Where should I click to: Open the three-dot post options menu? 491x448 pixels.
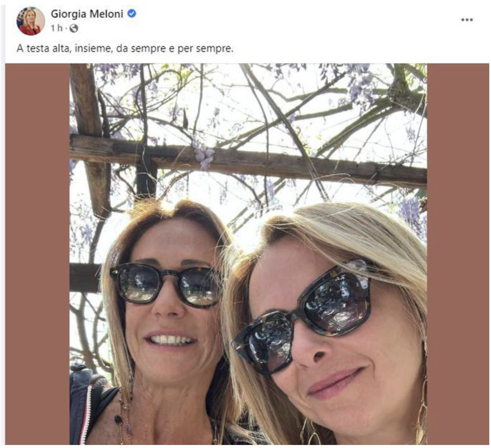tap(466, 20)
